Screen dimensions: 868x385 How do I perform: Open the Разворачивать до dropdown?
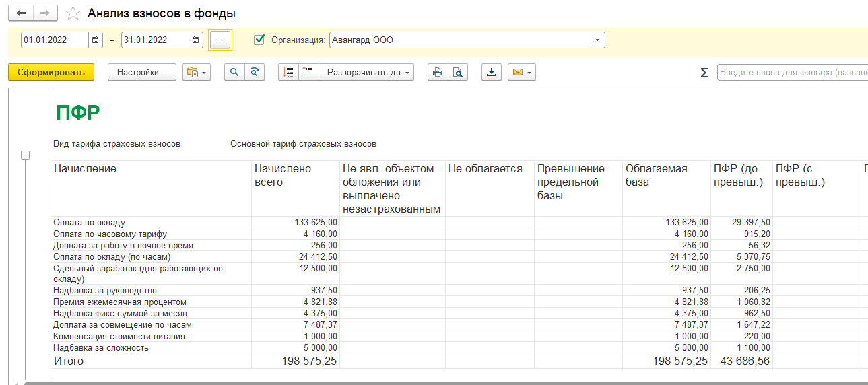pyautogui.click(x=368, y=73)
